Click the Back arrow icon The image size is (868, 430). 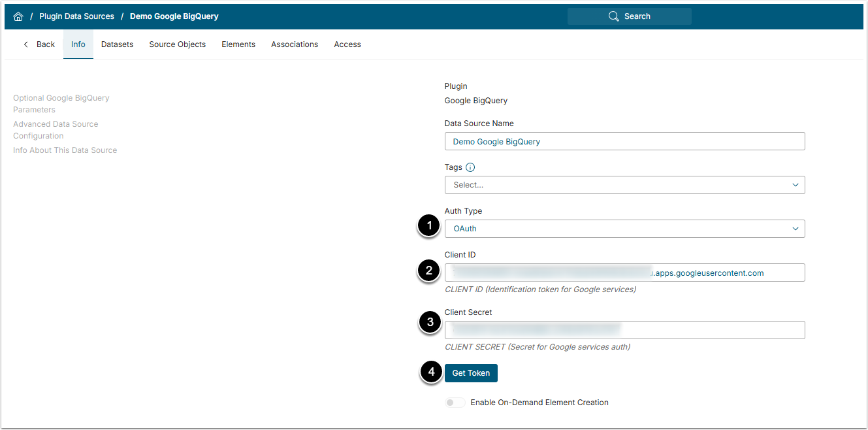click(x=26, y=44)
